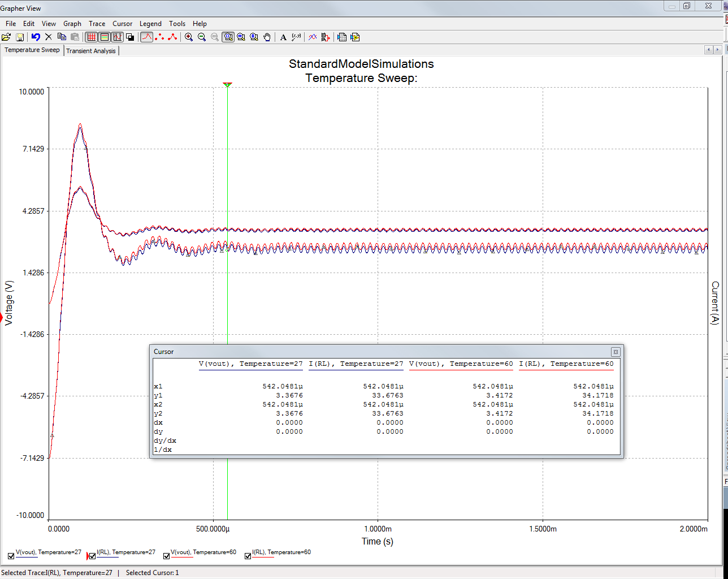Screen dimensions: 728x579
Task: Click the Zoom In magnifier icon
Action: tap(189, 37)
